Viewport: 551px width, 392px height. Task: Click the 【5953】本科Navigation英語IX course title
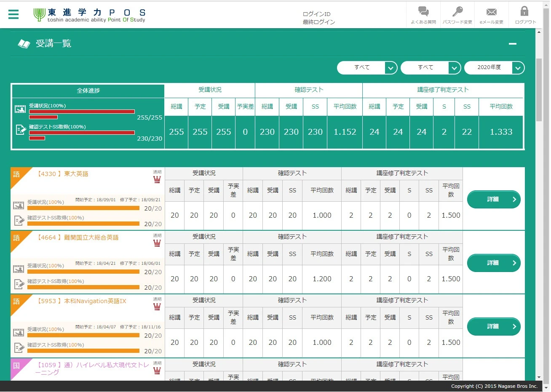tap(82, 301)
